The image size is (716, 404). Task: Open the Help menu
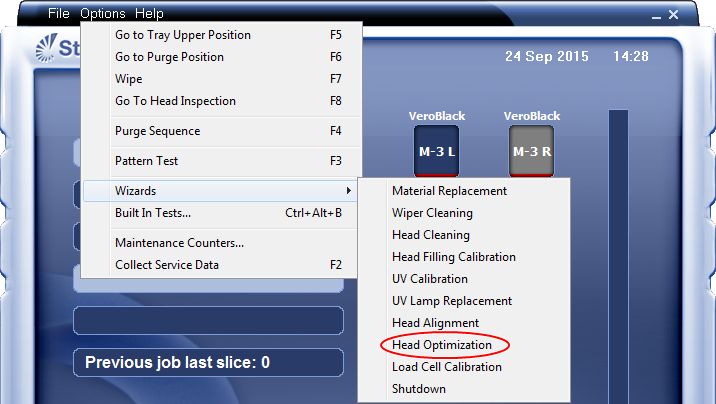149,14
